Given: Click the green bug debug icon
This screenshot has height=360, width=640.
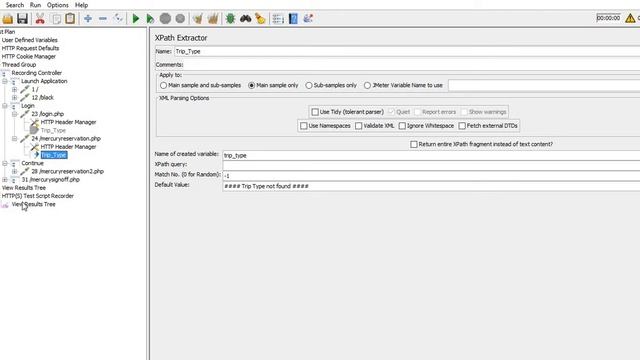Looking at the screenshot, I should click(x=230, y=18).
